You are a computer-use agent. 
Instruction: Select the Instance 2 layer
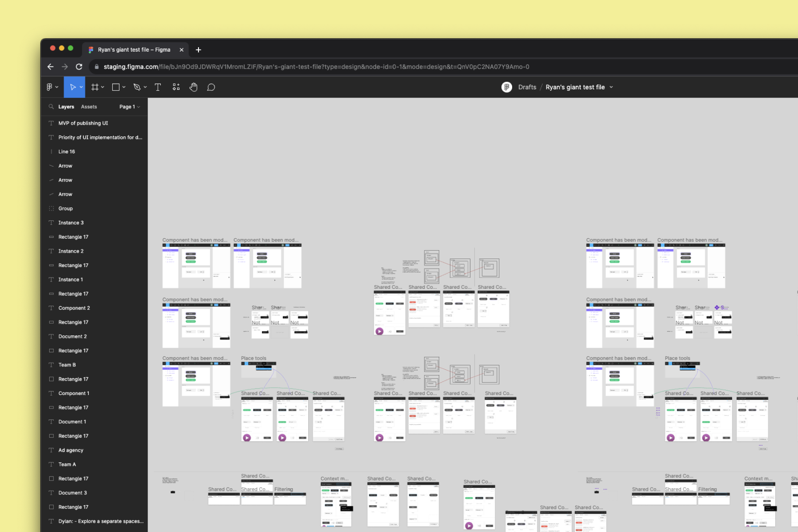point(71,251)
